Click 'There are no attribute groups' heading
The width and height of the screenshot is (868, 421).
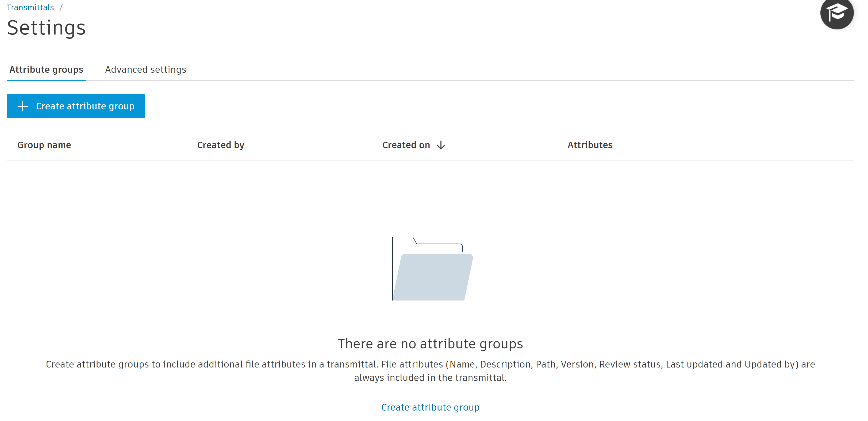(x=430, y=343)
